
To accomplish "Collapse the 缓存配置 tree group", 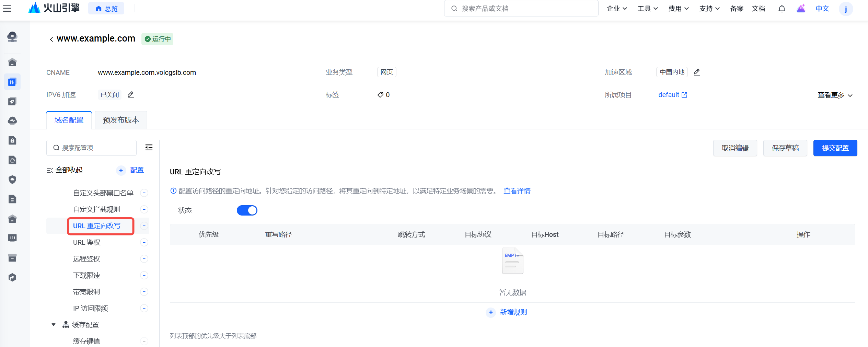I will click(54, 325).
